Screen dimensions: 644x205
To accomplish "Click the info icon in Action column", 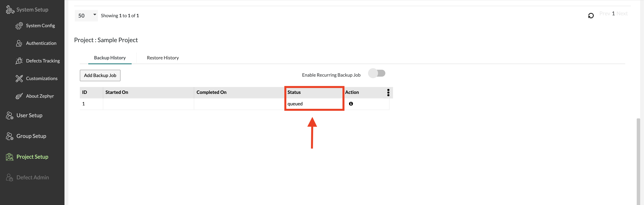I will click(x=351, y=104).
